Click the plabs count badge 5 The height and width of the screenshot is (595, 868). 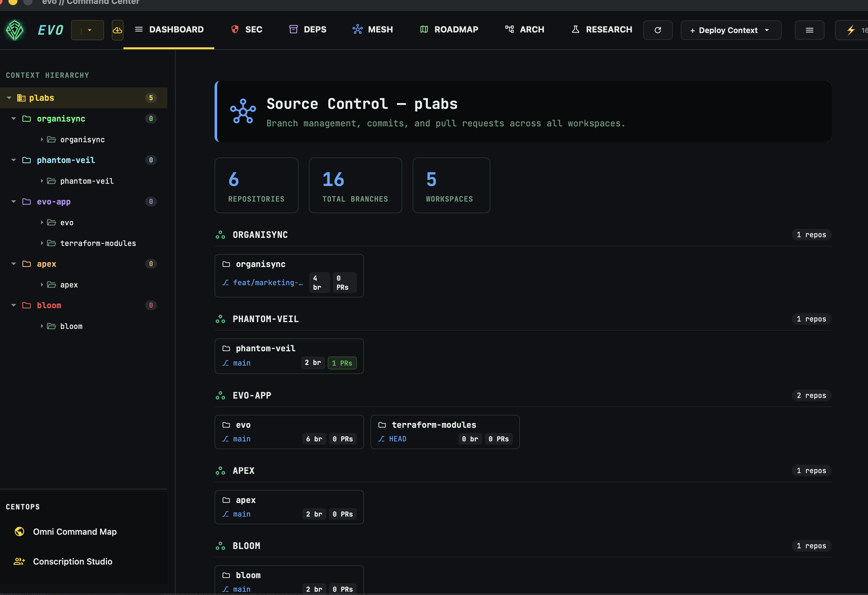click(x=151, y=98)
